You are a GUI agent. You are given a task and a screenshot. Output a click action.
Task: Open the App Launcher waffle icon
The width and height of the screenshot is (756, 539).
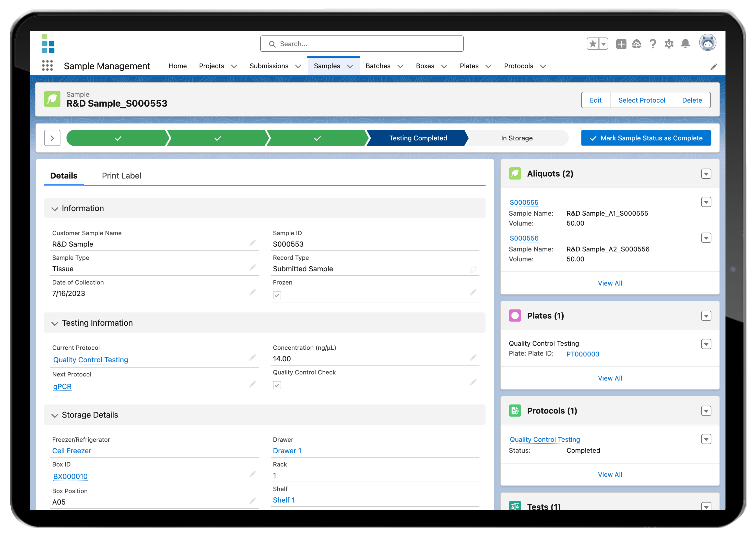coord(48,66)
